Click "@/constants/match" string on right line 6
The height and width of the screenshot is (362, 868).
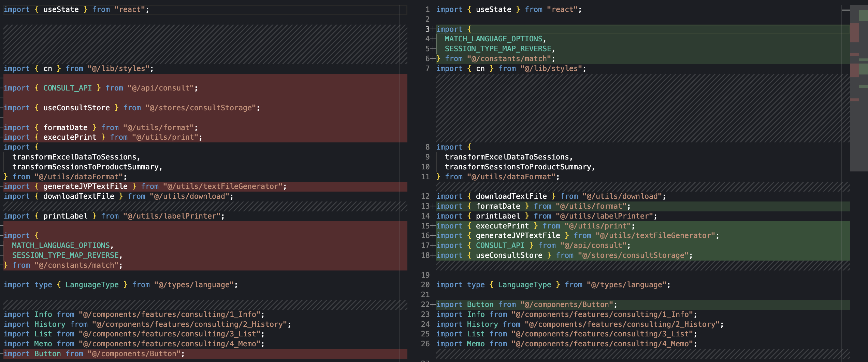coord(508,59)
